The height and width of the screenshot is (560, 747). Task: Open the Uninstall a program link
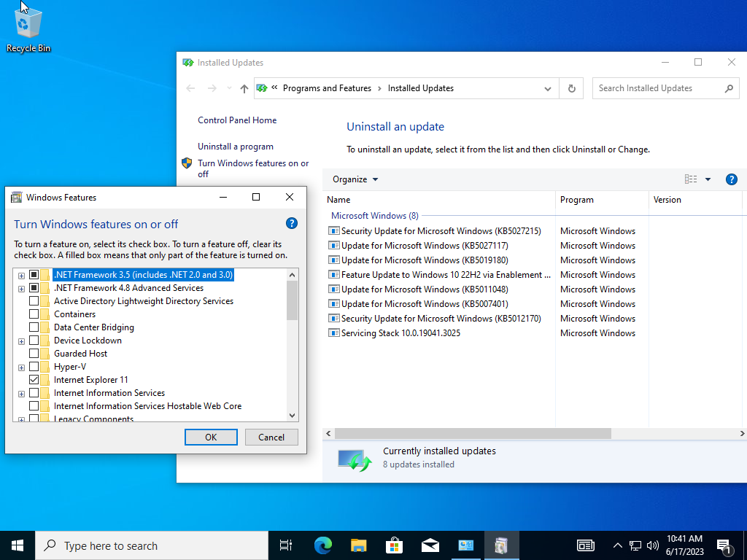coord(236,147)
